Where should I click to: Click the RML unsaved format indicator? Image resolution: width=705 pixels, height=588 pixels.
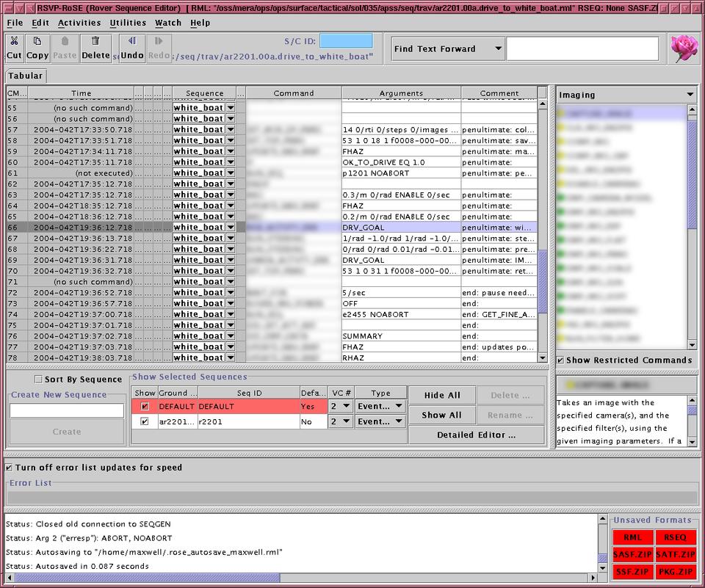click(x=632, y=537)
